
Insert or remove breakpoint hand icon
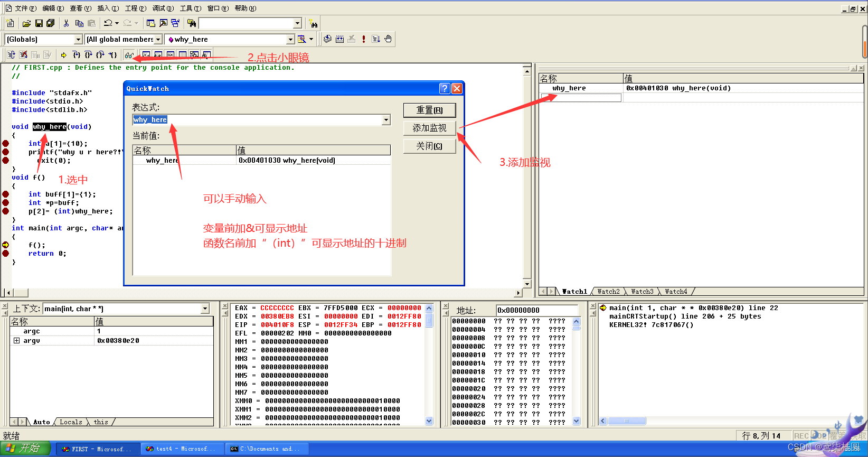coord(388,39)
